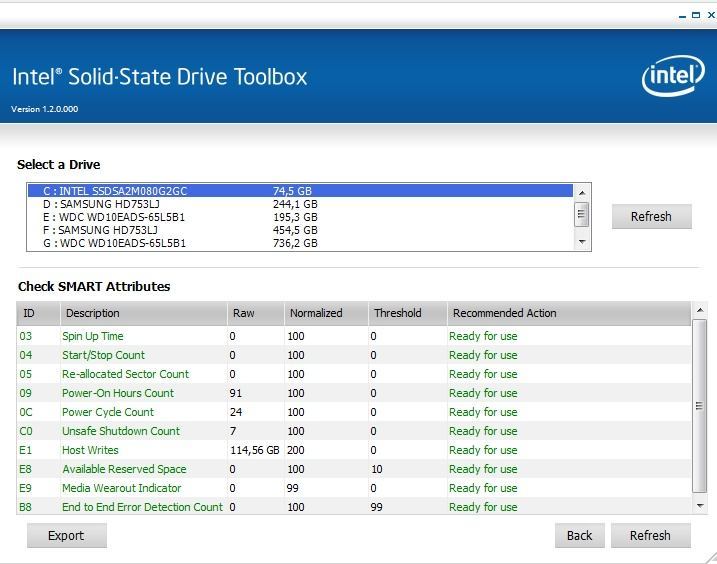Select Re-allocated Sector Count attribute
The width and height of the screenshot is (717, 564).
coord(354,374)
